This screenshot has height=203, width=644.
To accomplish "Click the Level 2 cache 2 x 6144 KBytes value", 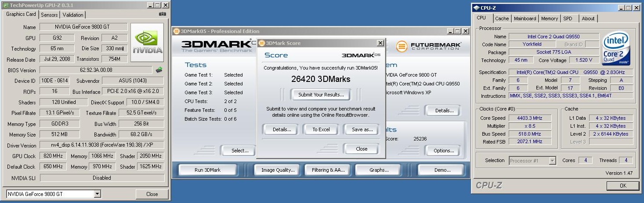I will pos(611,134).
